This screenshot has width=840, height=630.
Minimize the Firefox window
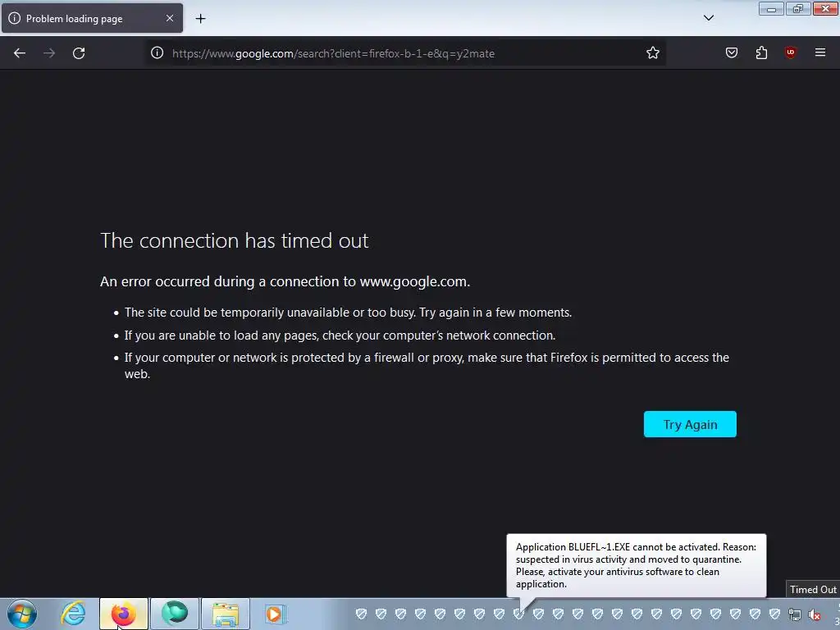pyautogui.click(x=771, y=9)
